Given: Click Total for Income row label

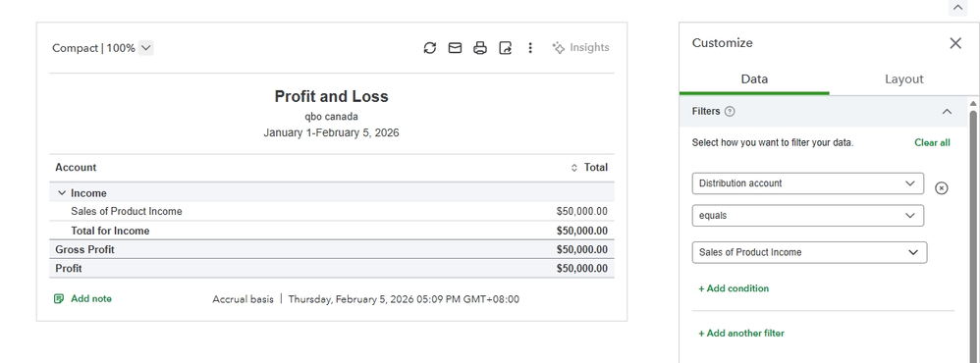Looking at the screenshot, I should [110, 231].
